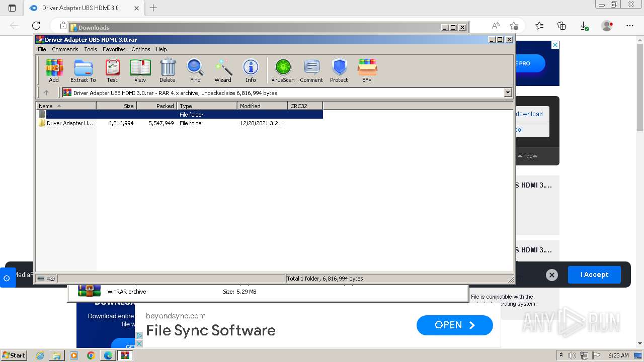Viewport: 644px width, 362px height.
Task: Sort by the Type column header
Action: (x=207, y=106)
